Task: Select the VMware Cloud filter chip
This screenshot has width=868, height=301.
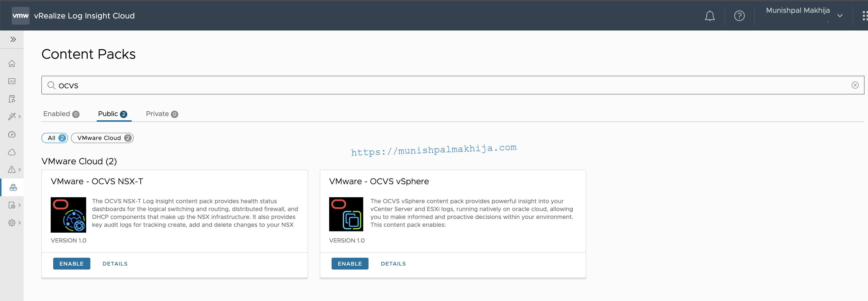Action: 102,138
